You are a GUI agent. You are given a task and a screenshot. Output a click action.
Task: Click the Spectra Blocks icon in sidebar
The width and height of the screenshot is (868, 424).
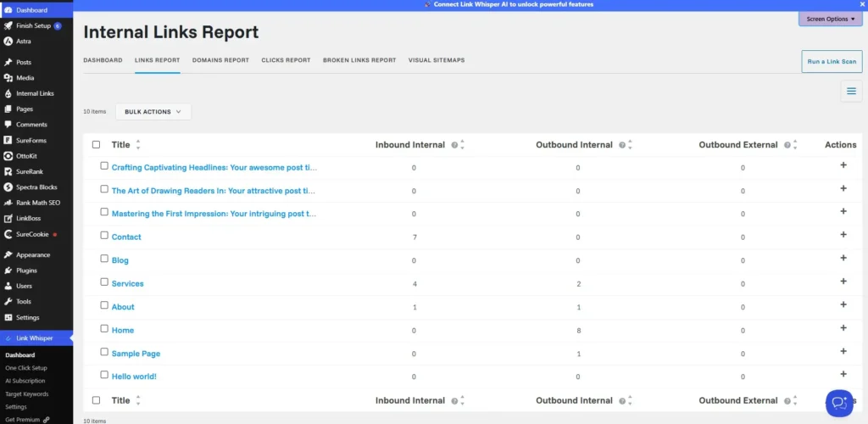tap(8, 187)
